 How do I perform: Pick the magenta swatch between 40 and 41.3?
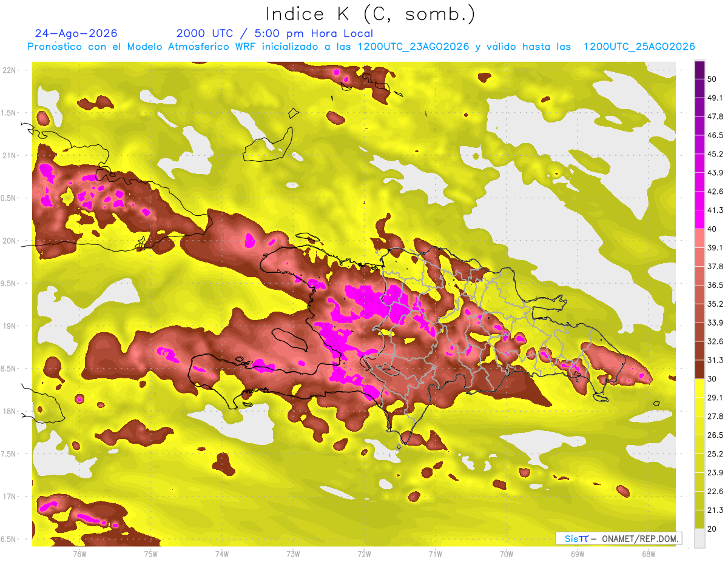click(x=699, y=219)
